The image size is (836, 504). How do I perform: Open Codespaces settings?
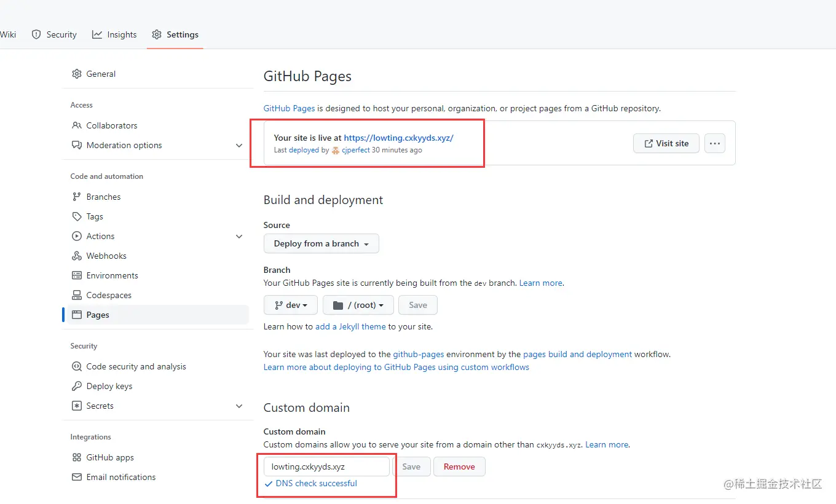pyautogui.click(x=157, y=295)
